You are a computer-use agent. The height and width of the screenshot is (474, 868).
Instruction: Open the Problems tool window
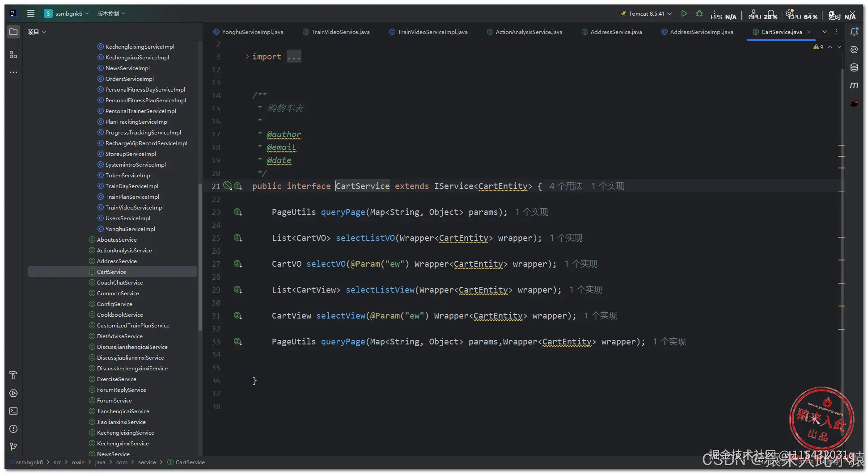click(x=13, y=429)
